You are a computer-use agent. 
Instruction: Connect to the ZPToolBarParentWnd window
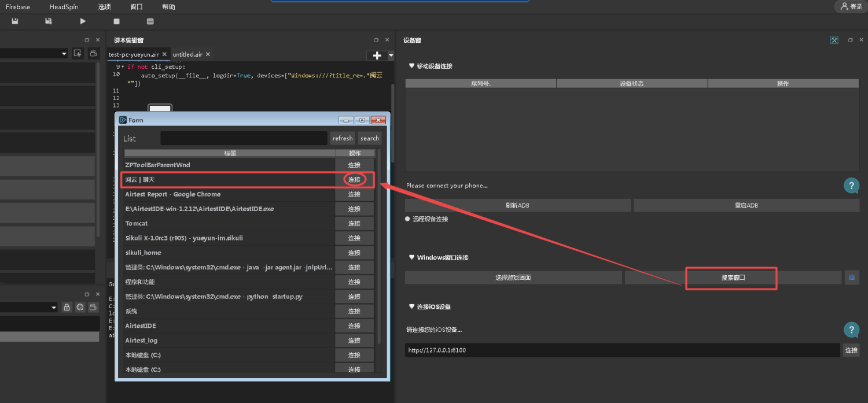[354, 165]
